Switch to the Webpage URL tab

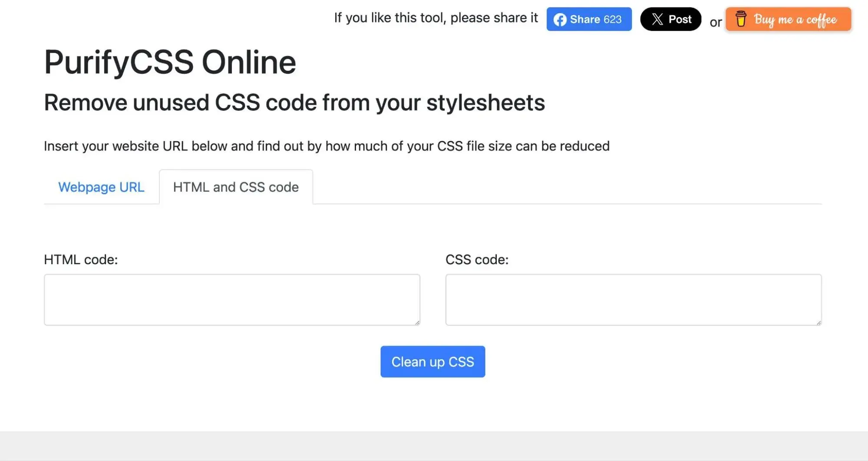pyautogui.click(x=101, y=187)
